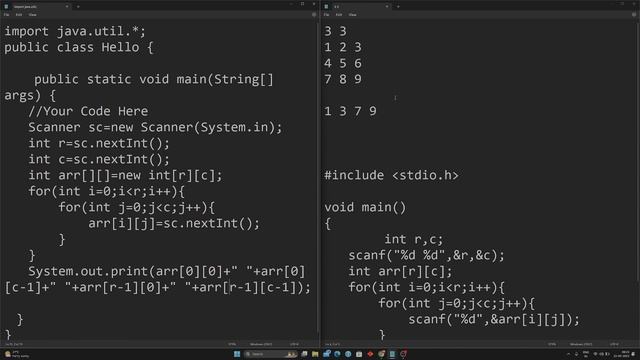
Task: Open Microsoft Edge from the taskbar
Action: pyautogui.click(x=337, y=354)
